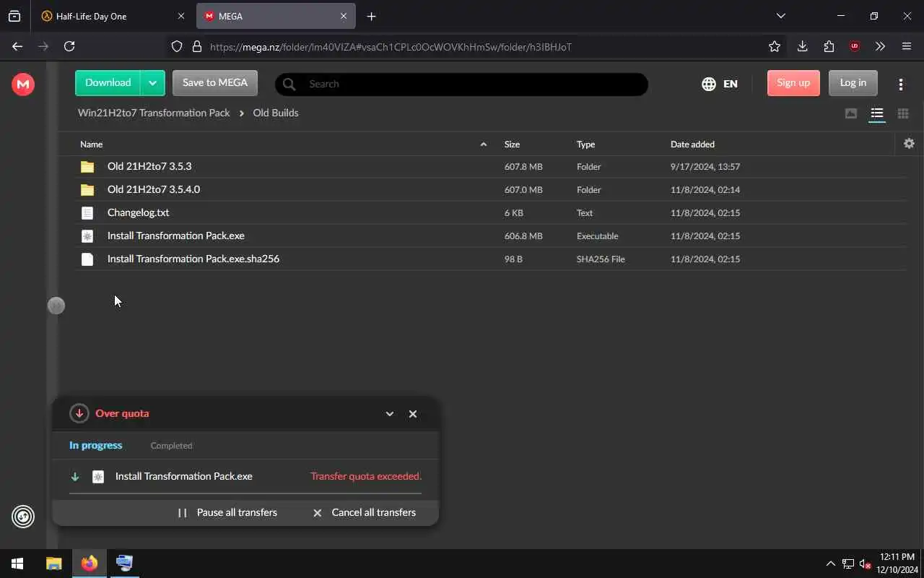The width and height of the screenshot is (924, 578).
Task: Click Pause all transfers
Action: pyautogui.click(x=227, y=512)
